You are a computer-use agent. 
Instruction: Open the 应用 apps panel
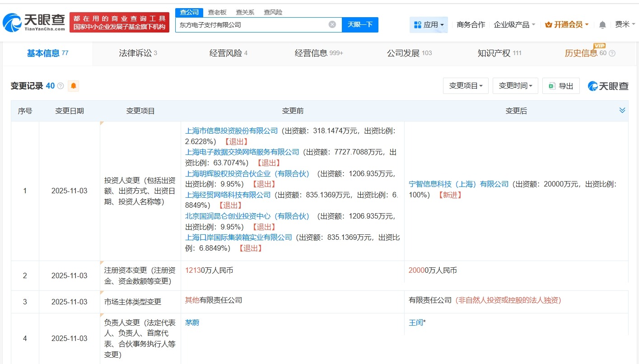(429, 25)
